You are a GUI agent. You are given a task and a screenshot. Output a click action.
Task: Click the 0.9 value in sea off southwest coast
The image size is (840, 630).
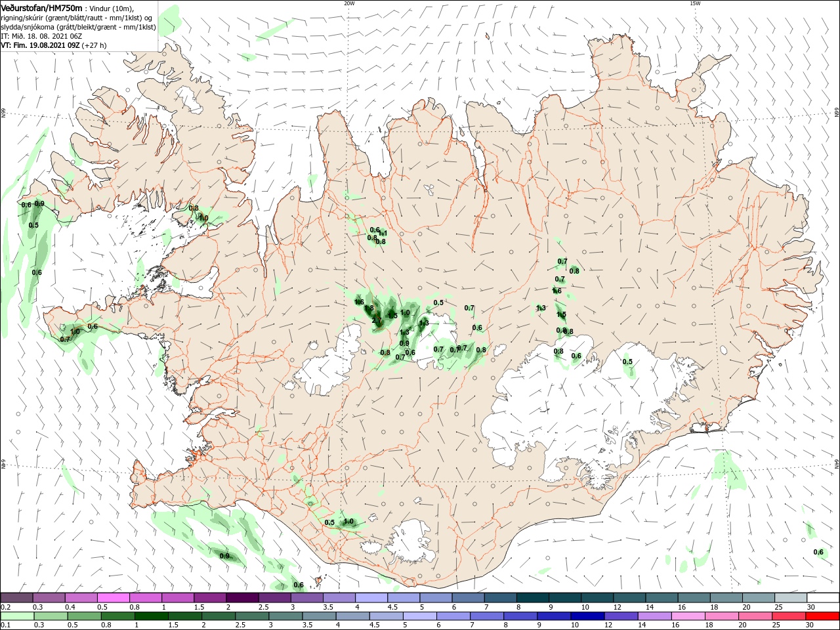(x=224, y=556)
